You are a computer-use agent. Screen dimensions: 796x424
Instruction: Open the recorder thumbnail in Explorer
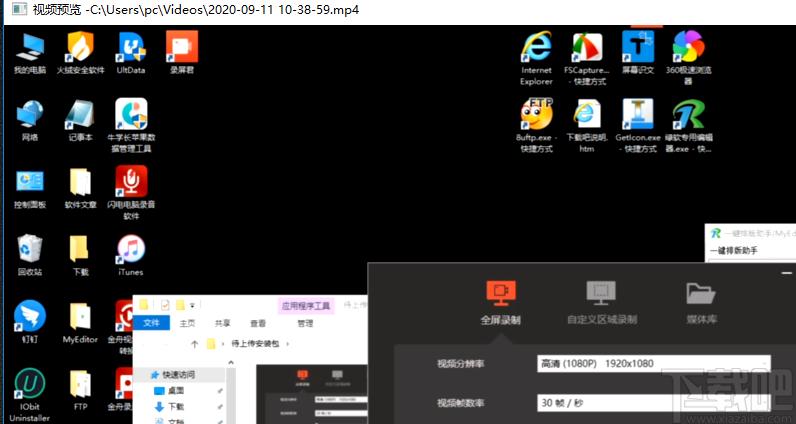click(312, 394)
